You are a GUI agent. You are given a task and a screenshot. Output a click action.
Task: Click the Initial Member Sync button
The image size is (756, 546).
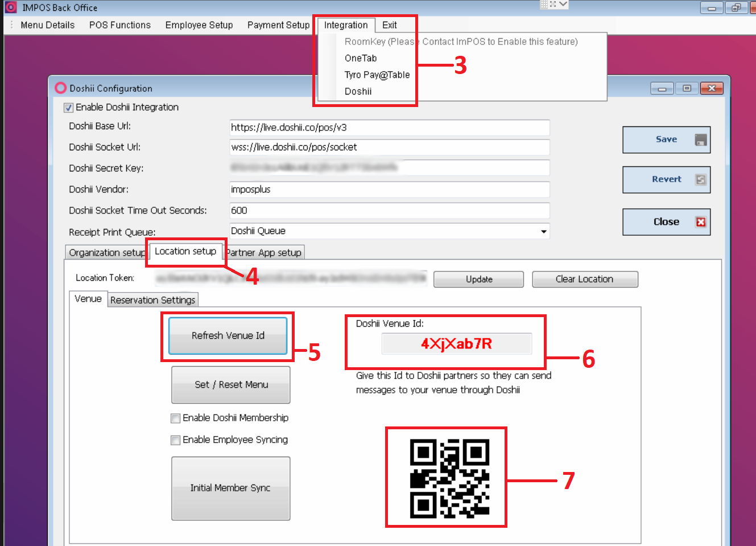(231, 488)
